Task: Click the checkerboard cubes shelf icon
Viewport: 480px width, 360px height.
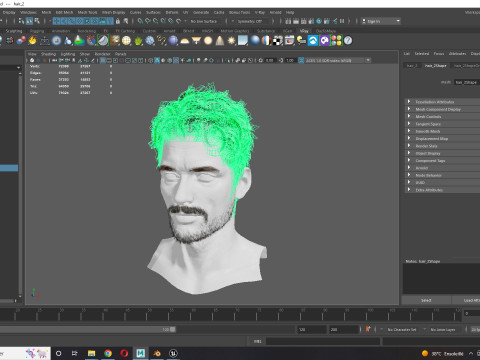Action: click(278, 41)
